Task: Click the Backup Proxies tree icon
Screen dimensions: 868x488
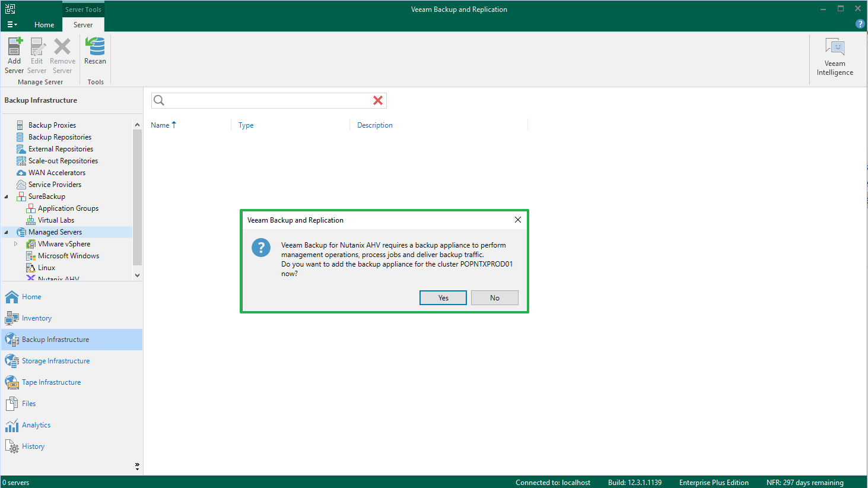Action: click(20, 125)
